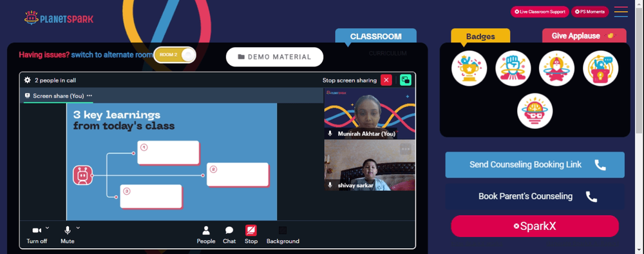644x254 pixels.
Task: Click "2 people in call" text
Action: coord(55,80)
